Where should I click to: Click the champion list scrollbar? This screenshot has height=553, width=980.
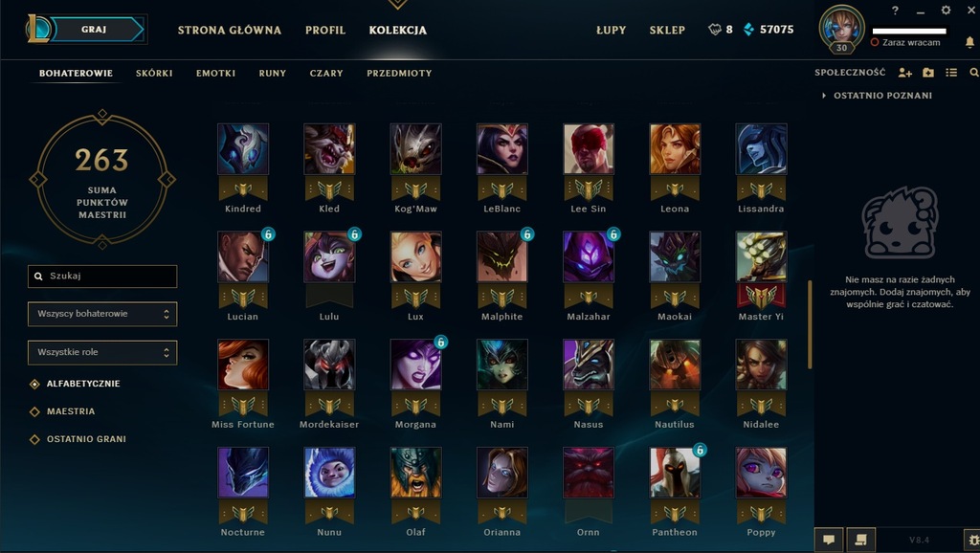[x=810, y=324]
